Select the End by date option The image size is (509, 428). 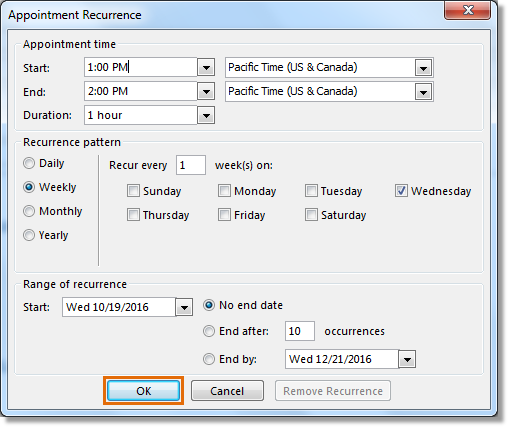click(x=209, y=359)
